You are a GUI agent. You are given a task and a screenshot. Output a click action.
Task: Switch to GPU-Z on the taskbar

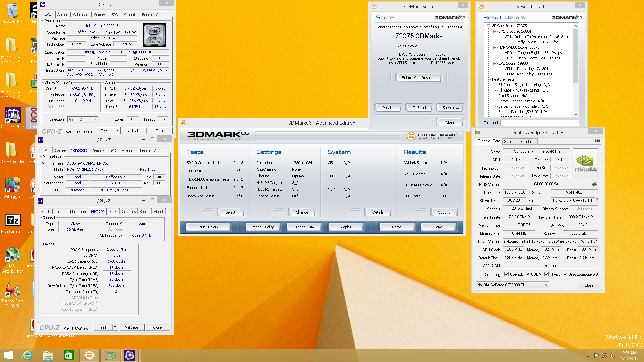pos(110,355)
